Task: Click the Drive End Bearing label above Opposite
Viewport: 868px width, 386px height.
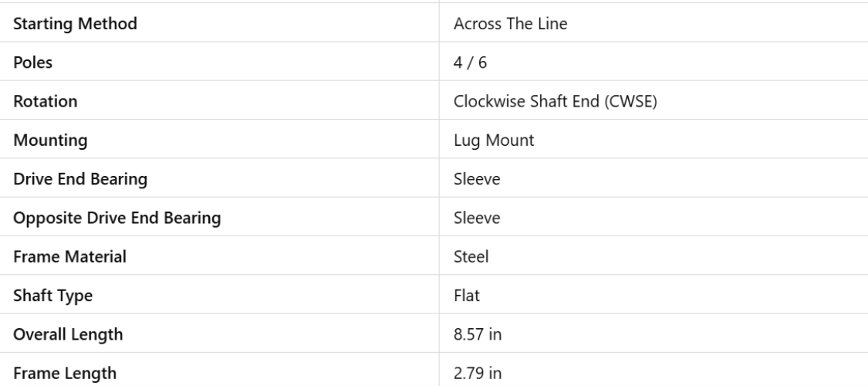Action: coord(82,179)
